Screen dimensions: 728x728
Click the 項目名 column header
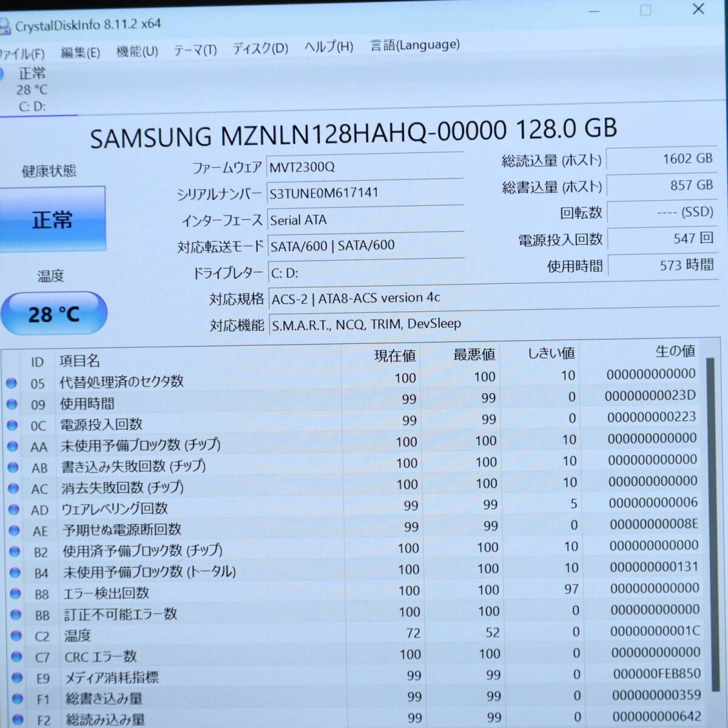[79, 361]
